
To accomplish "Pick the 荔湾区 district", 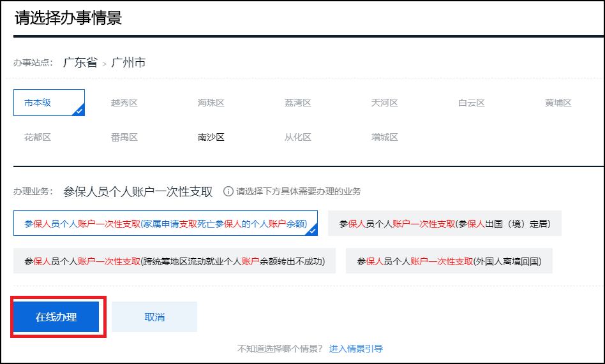I will coord(298,103).
